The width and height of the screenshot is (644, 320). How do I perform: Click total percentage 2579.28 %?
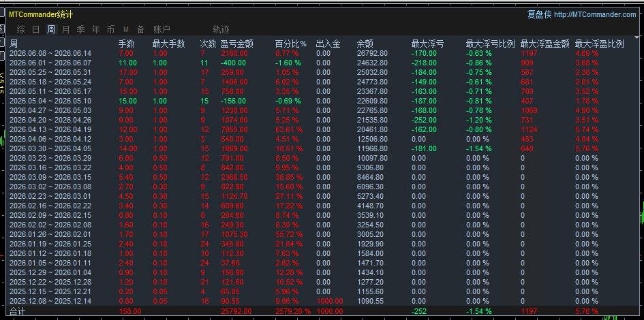pyautogui.click(x=293, y=311)
